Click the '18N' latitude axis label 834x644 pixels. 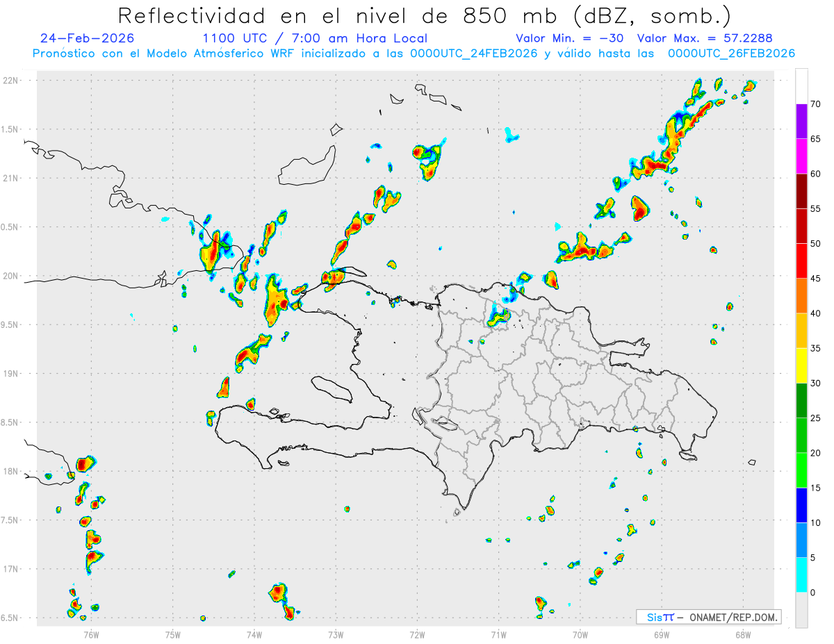tap(11, 472)
